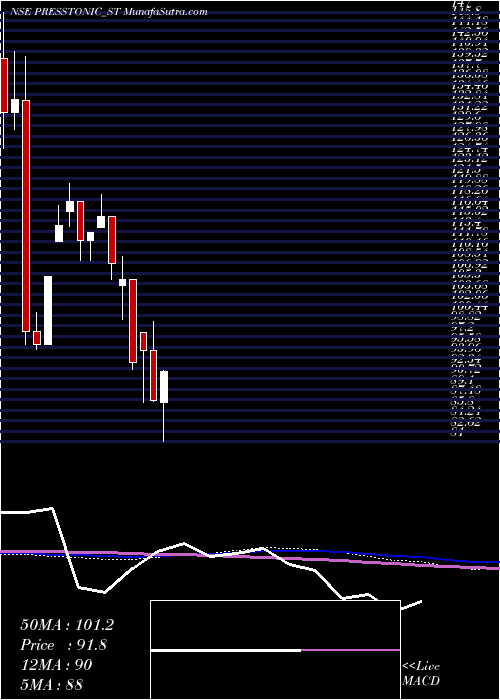Click the tall white candlestick near the chart's left
The height and width of the screenshot is (700, 500).
pyautogui.click(x=48, y=310)
